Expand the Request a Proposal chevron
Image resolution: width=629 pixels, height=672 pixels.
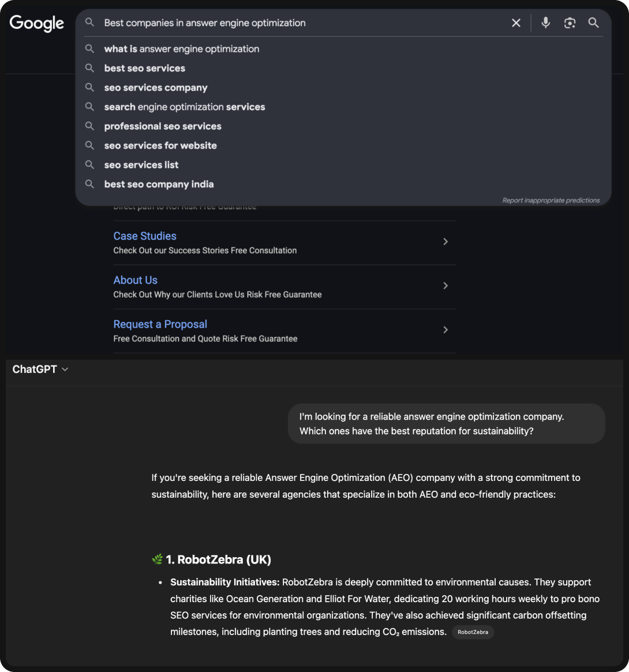(445, 330)
